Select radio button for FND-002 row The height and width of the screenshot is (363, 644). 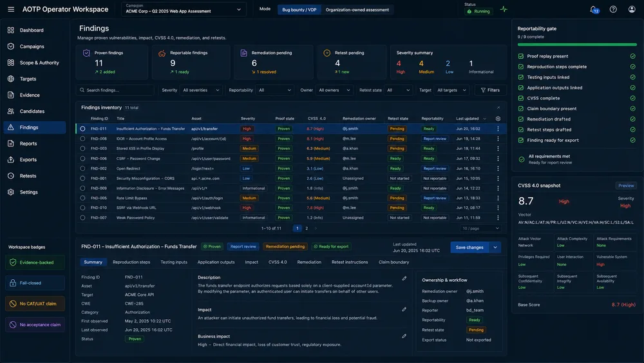[x=82, y=168]
